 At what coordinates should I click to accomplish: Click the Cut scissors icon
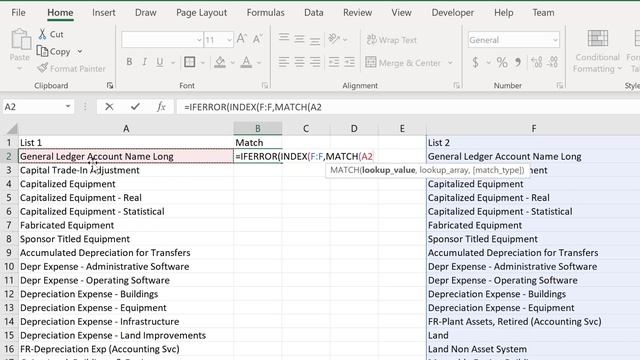(x=42, y=34)
